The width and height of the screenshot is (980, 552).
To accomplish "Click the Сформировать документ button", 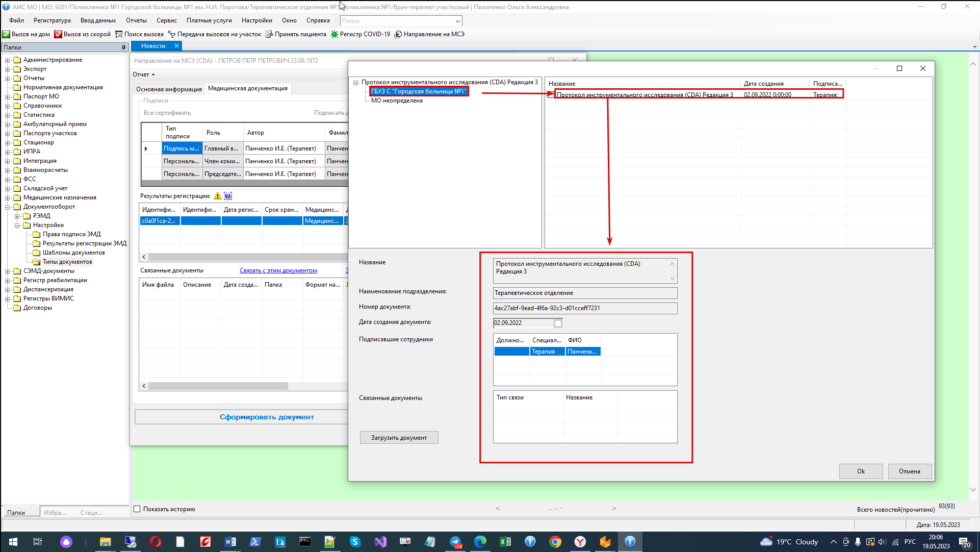I will click(x=267, y=417).
